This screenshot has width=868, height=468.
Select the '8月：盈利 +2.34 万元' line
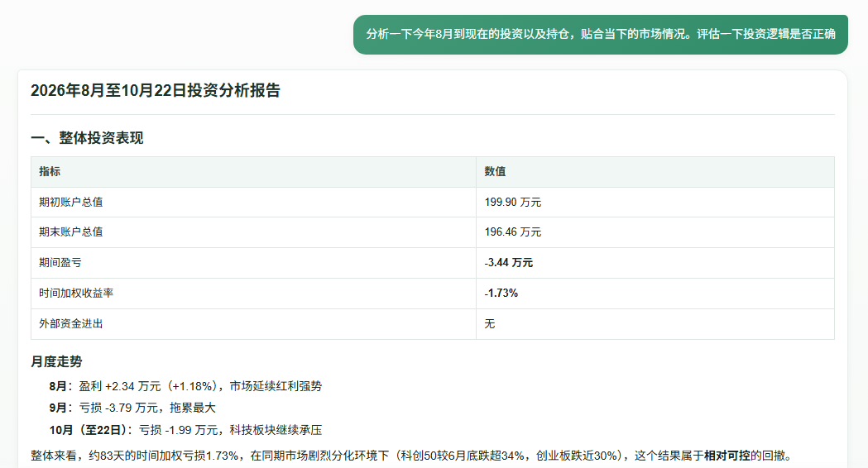[185, 386]
